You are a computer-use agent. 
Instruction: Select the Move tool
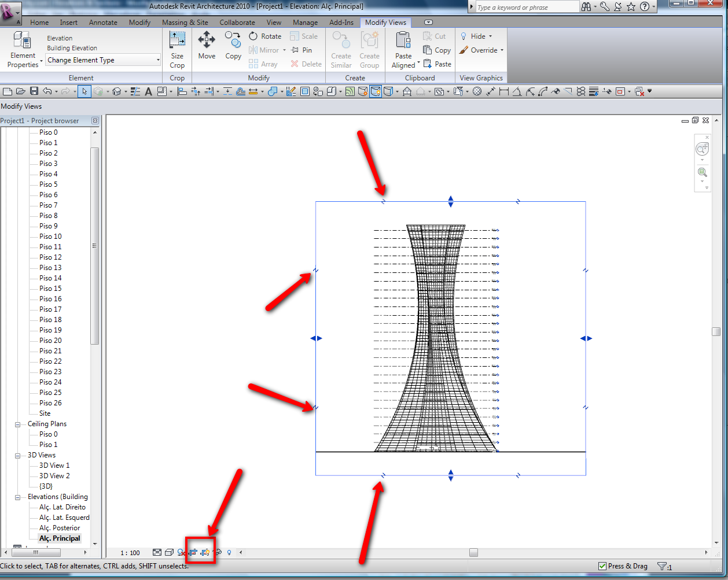[x=207, y=46]
